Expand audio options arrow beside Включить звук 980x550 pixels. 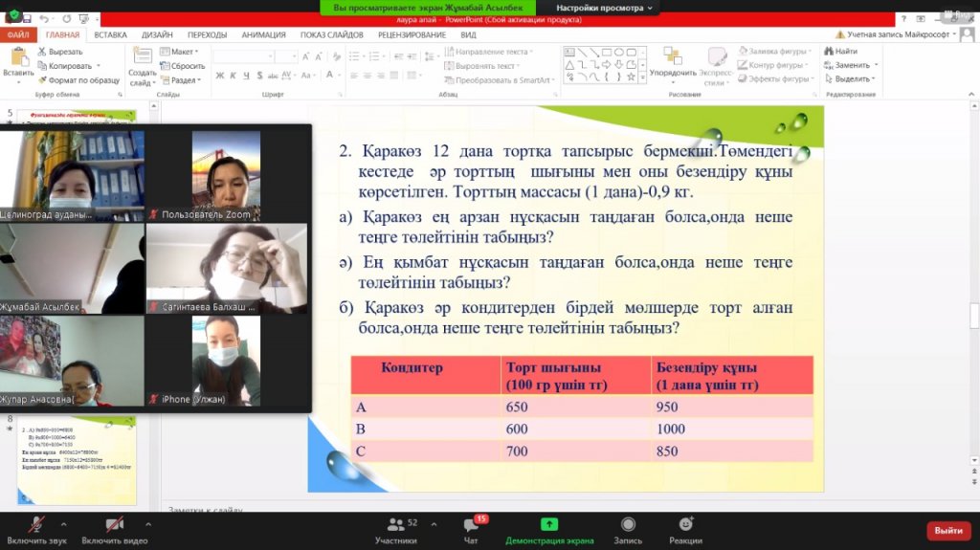[x=63, y=524]
